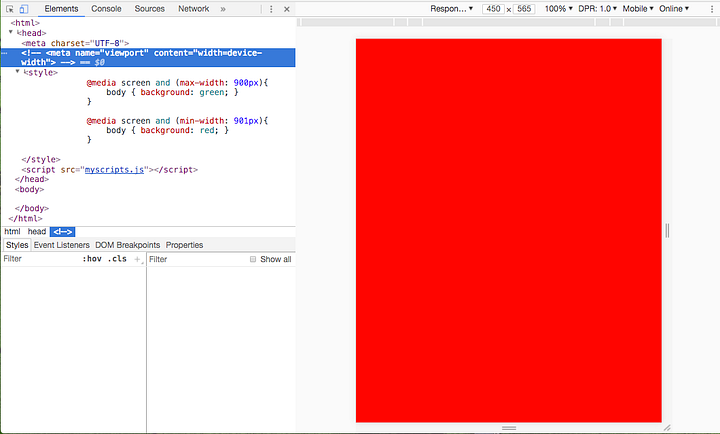Close the DevTools panel
Screen dimensions: 720x434
point(287,9)
